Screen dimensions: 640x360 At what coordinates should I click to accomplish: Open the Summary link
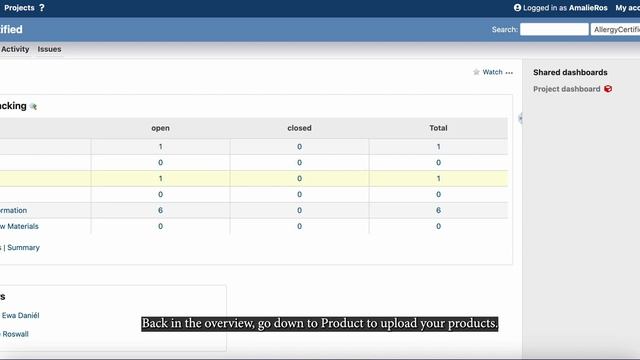[23, 247]
